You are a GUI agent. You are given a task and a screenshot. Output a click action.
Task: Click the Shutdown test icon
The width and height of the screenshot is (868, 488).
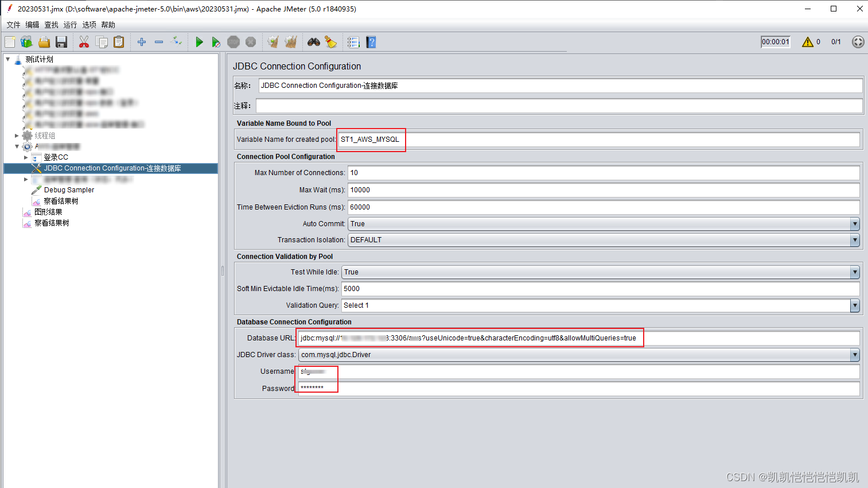click(x=251, y=42)
